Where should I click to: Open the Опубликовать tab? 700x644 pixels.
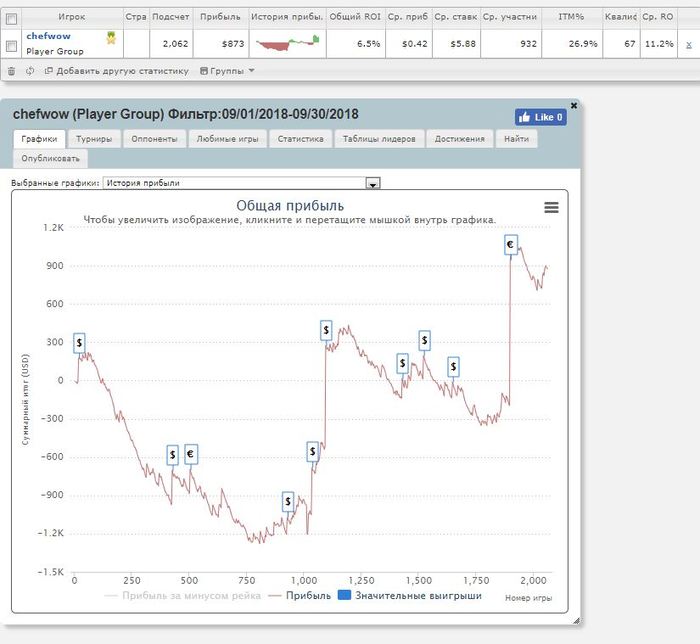50,158
